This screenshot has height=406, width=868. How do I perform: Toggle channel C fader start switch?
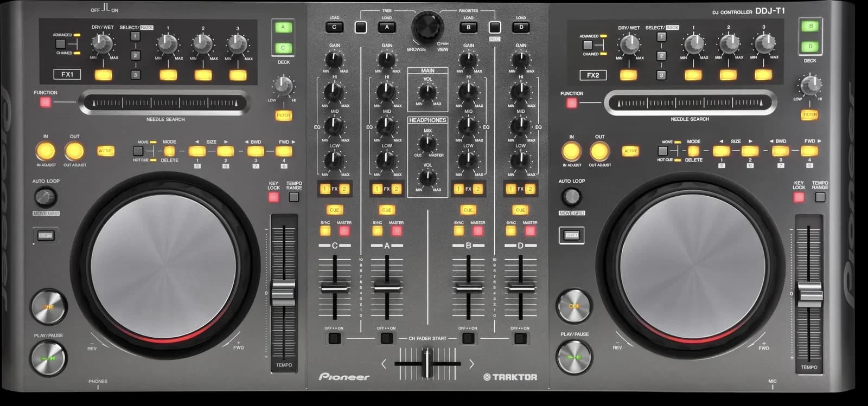click(334, 338)
